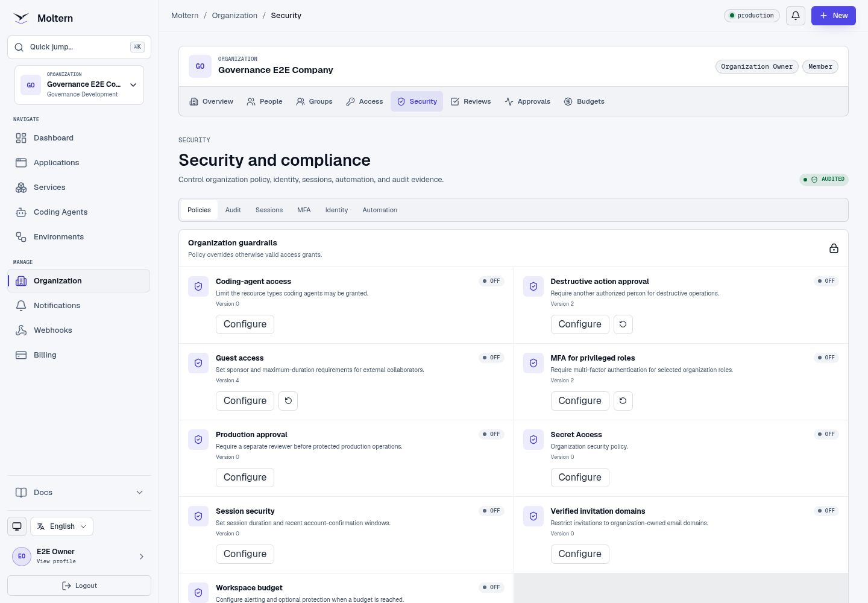Open the Groups tab
This screenshot has width=868, height=603.
[x=314, y=101]
